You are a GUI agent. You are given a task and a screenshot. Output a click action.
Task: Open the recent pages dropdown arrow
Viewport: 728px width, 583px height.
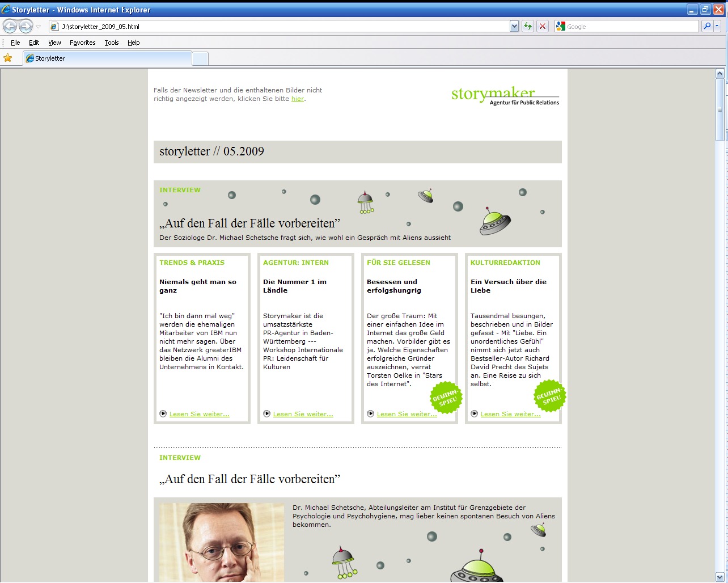click(x=39, y=26)
